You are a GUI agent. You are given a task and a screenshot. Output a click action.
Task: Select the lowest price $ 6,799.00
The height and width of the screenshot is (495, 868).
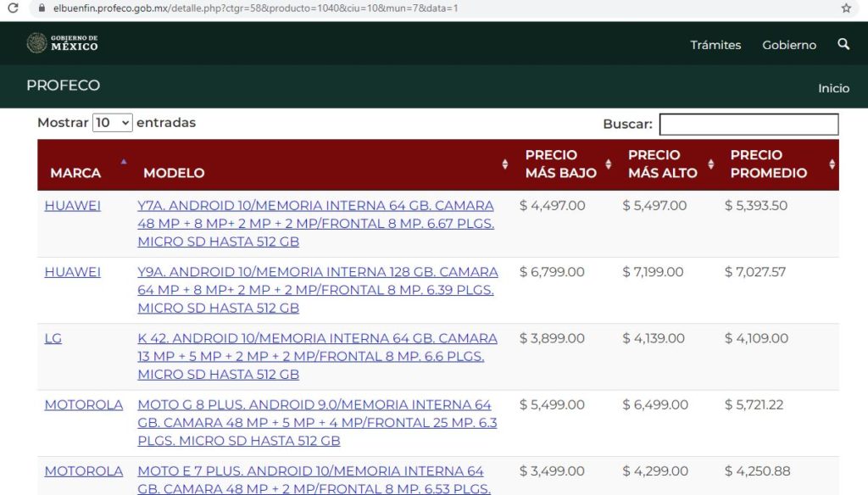point(552,272)
